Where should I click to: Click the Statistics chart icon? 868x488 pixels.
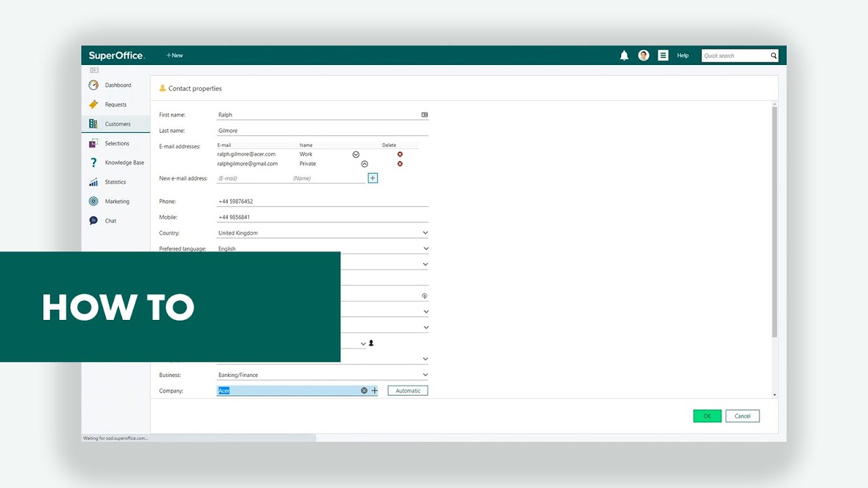[94, 182]
